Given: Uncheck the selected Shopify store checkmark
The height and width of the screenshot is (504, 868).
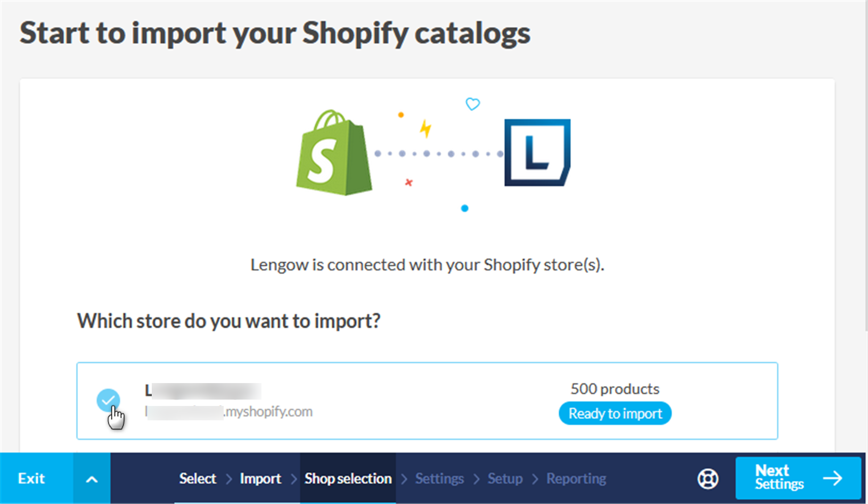Looking at the screenshot, I should point(108,400).
